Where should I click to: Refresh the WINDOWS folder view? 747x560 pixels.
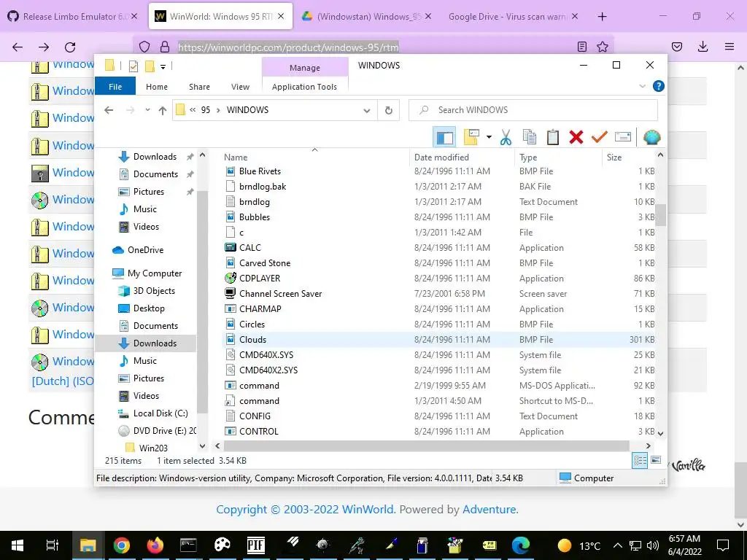tap(389, 110)
